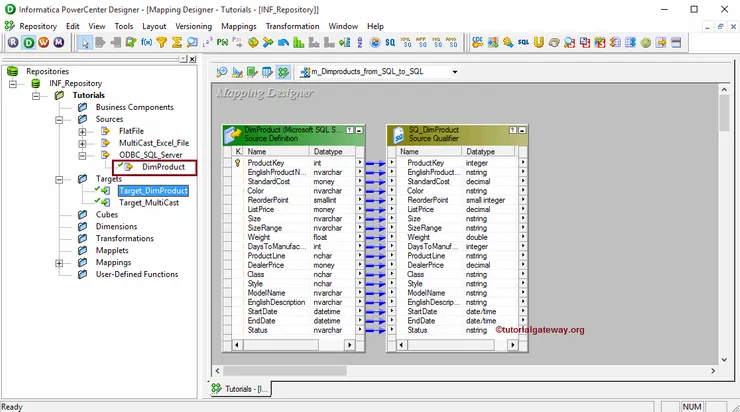Open the Transformation menu

point(292,26)
